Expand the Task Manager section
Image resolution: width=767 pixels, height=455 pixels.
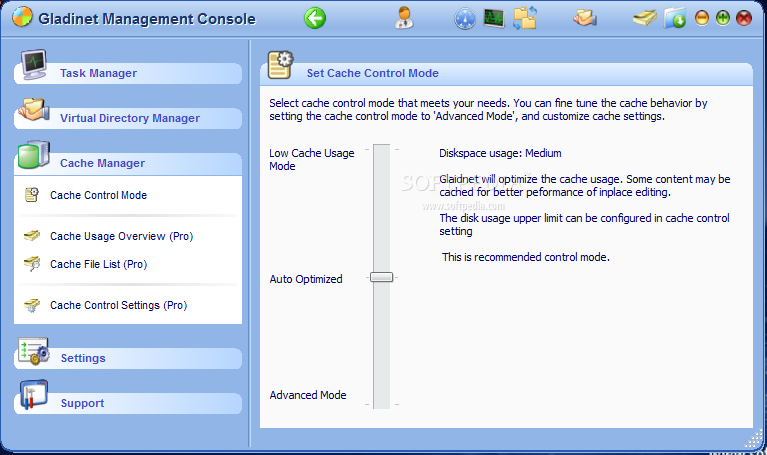[98, 73]
